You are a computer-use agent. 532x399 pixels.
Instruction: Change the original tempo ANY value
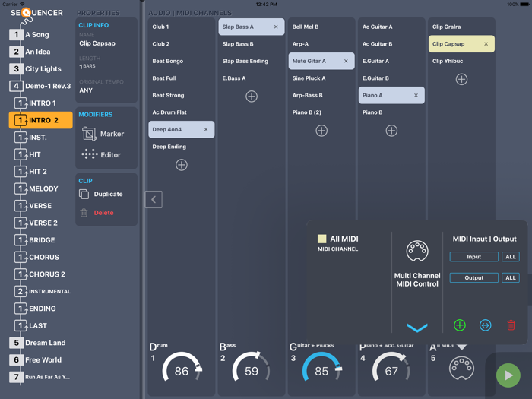86,90
